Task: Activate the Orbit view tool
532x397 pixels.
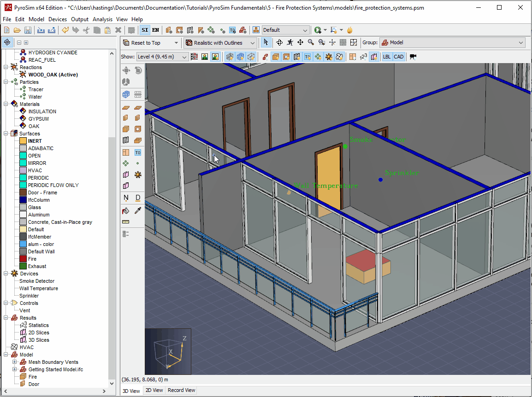Action: tap(279, 42)
